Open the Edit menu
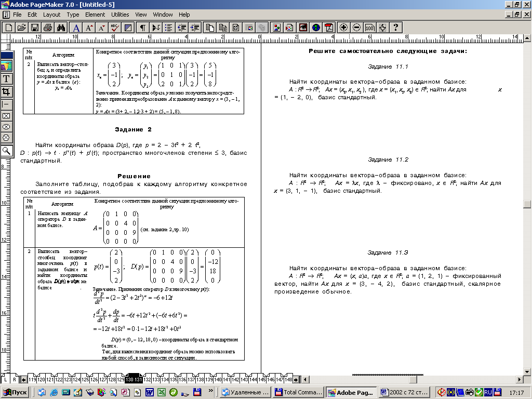Image resolution: width=532 pixels, height=399 pixels. click(x=32, y=15)
